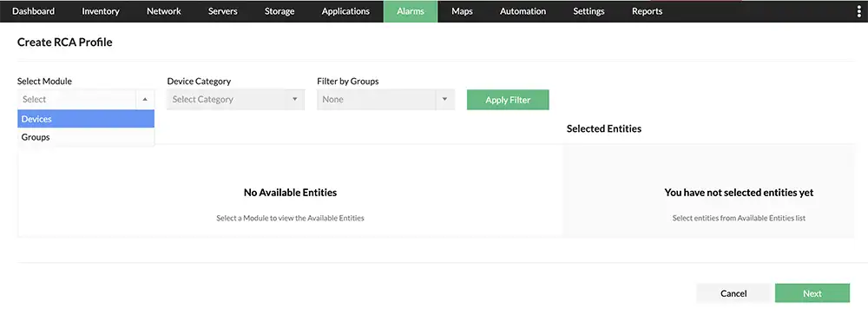868x322 pixels.
Task: Click the Cancel button
Action: [733, 293]
